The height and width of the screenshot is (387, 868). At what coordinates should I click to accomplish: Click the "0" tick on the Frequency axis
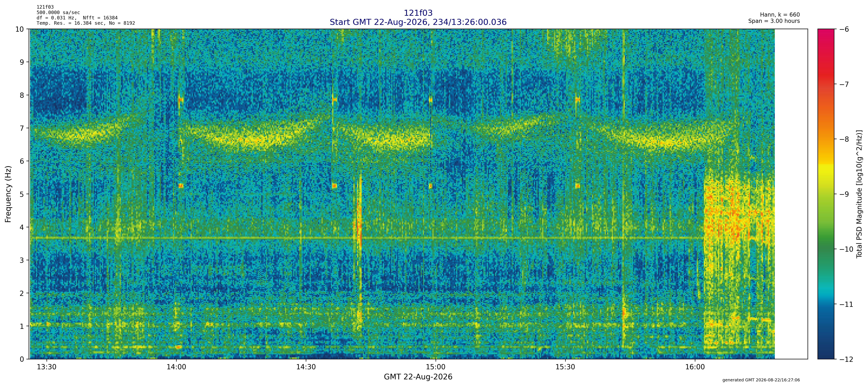[22, 359]
